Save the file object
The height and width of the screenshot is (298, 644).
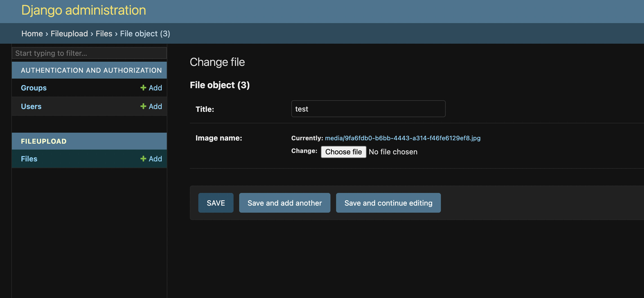[216, 203]
